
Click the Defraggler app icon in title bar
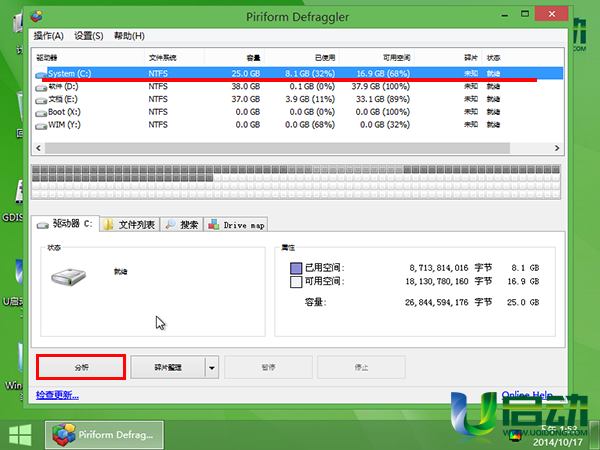(x=36, y=16)
